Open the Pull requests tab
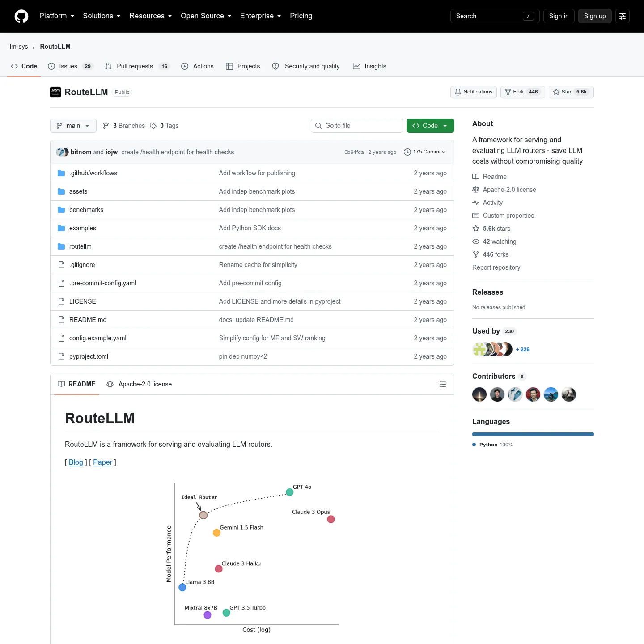Screen dimensions: 644x644 coord(137,66)
